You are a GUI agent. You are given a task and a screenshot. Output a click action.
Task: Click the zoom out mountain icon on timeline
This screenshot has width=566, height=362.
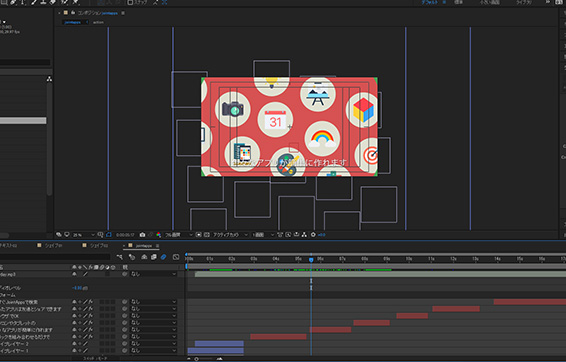[x=188, y=359]
